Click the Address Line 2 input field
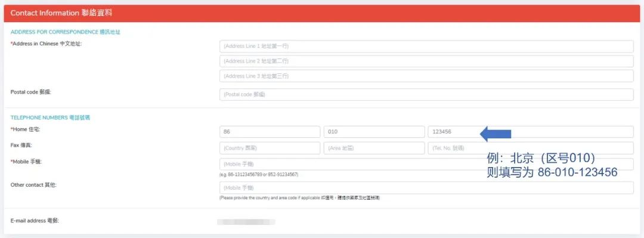The width and height of the screenshot is (644, 238). (x=426, y=61)
